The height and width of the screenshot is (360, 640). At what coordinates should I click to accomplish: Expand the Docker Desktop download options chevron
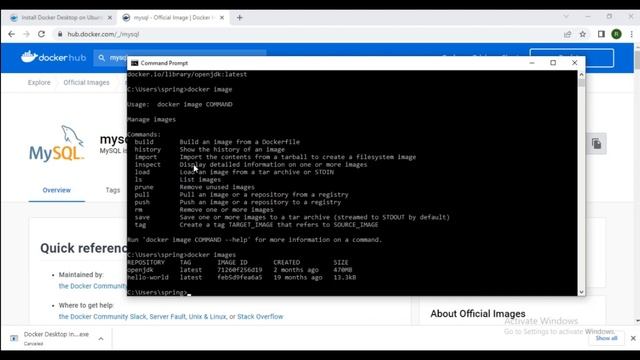pos(101,338)
